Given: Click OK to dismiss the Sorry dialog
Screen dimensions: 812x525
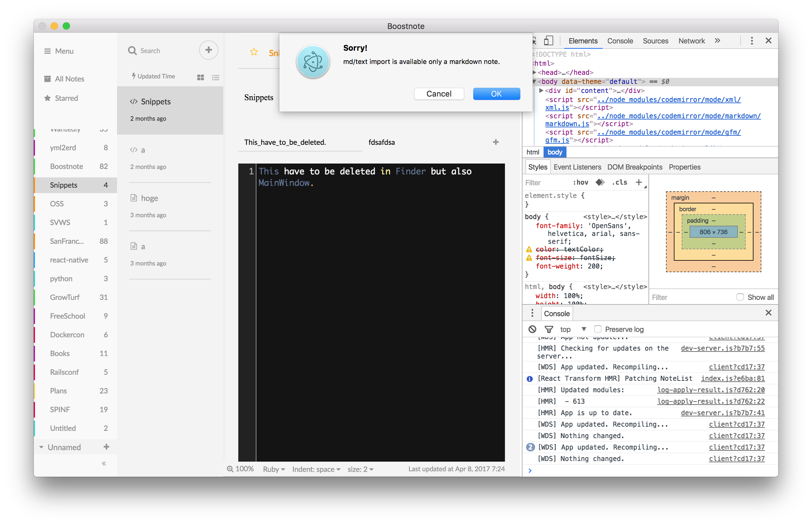Looking at the screenshot, I should click(x=495, y=93).
